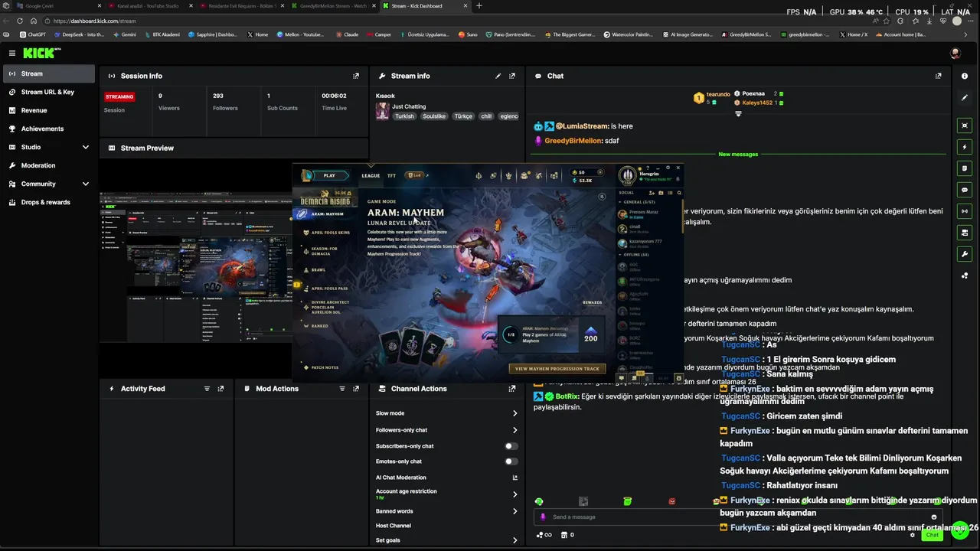Click the server layout shortcut icon
980x551 pixels.
965,233
